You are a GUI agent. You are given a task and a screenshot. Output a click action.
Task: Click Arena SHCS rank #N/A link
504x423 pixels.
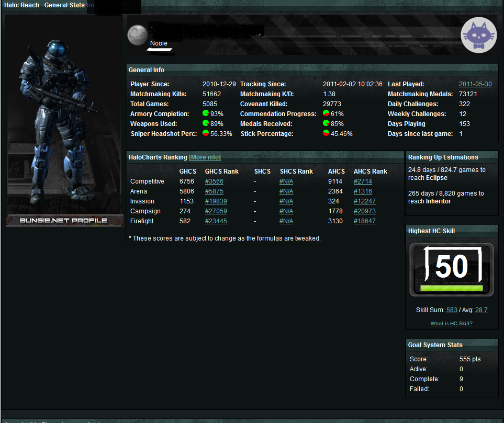click(286, 191)
